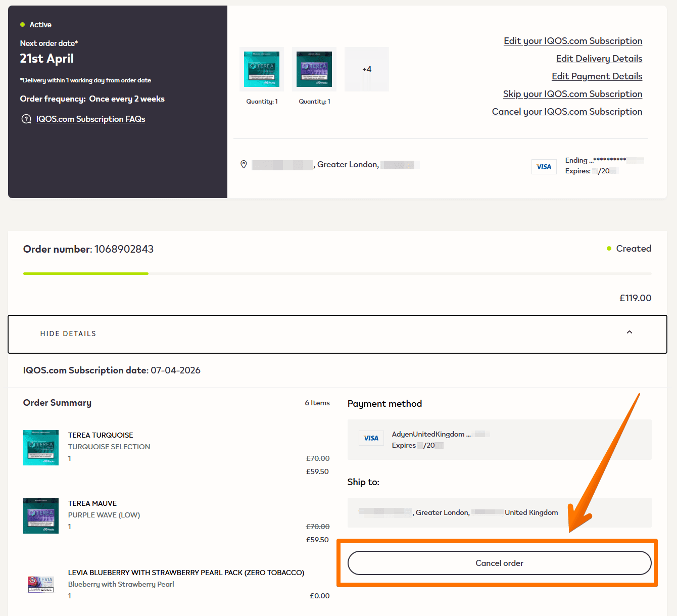The image size is (677, 616).
Task: Click the Visa card logo in subscription panel
Action: point(544,167)
